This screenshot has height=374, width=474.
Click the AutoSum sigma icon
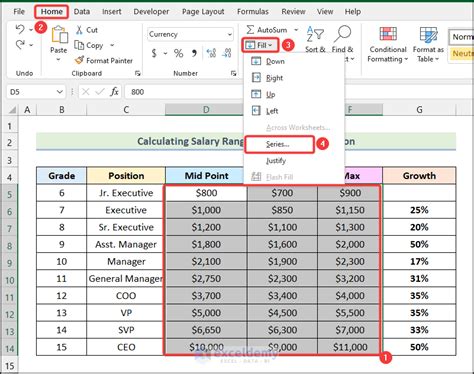[x=250, y=30]
